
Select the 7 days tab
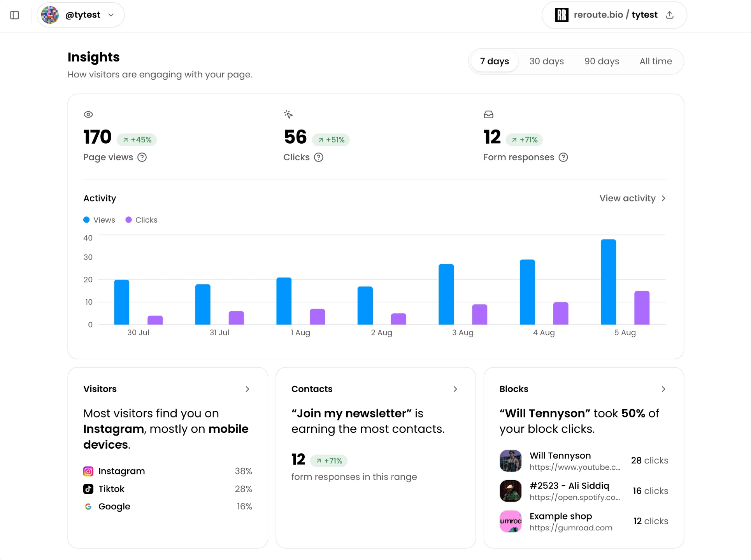494,61
